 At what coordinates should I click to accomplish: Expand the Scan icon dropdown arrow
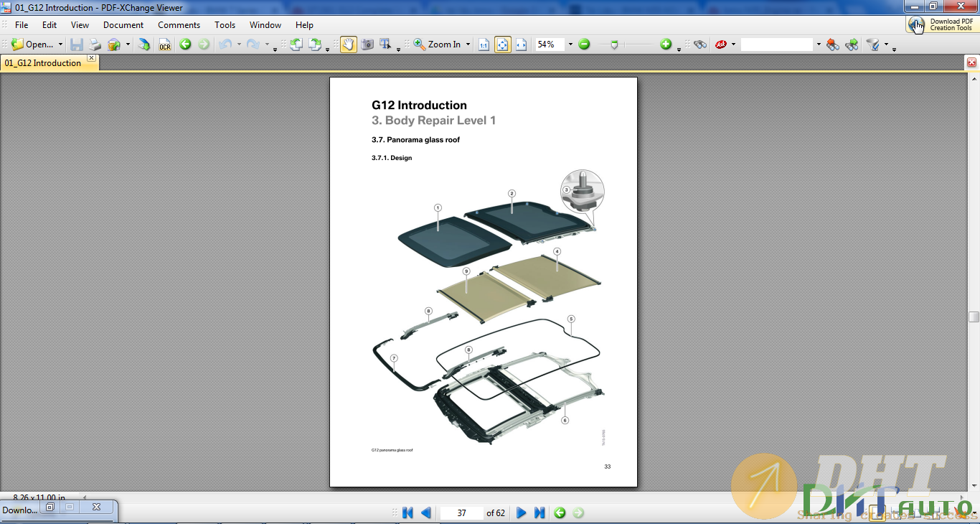[x=128, y=45]
